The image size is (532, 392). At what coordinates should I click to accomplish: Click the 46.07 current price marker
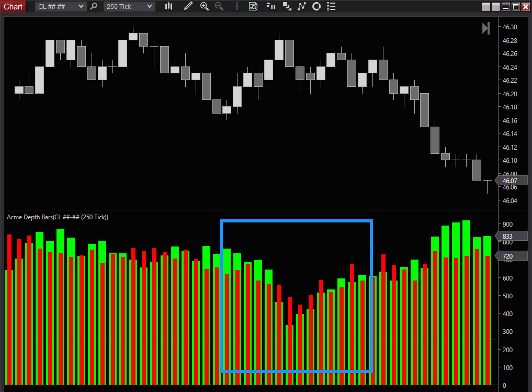[x=511, y=181]
